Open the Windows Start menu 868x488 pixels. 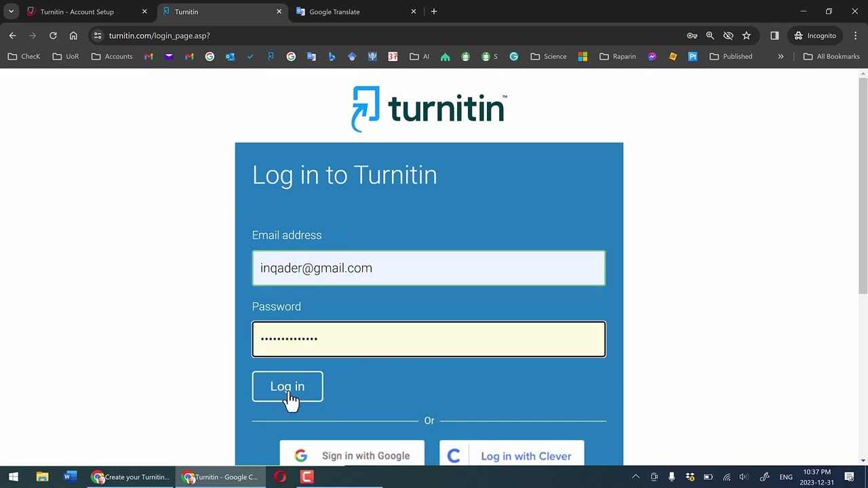click(13, 477)
